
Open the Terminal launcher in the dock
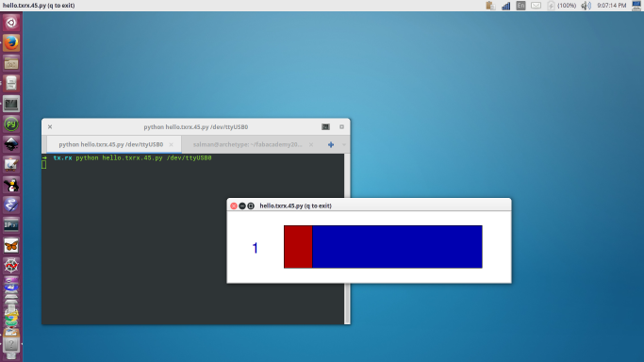click(x=11, y=104)
